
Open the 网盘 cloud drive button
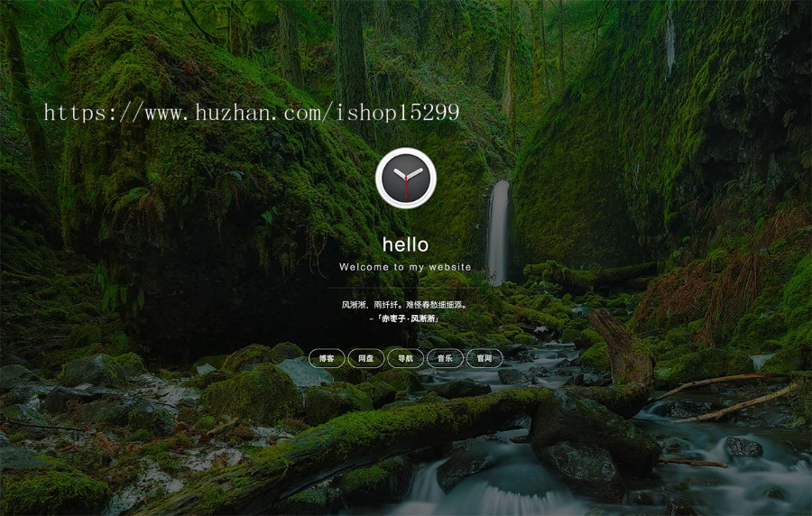pyautogui.click(x=365, y=358)
